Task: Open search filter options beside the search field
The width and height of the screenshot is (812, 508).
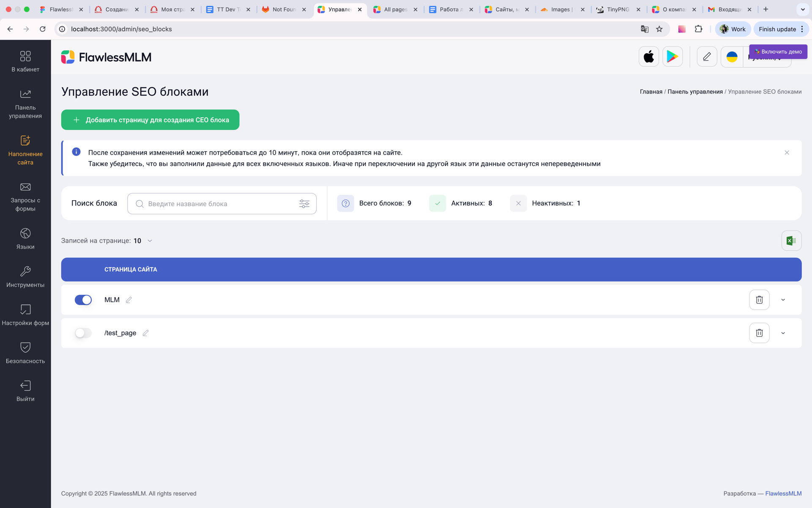Action: coord(304,204)
